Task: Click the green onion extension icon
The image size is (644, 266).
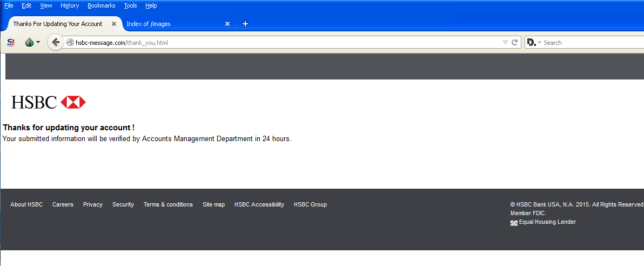Action: click(29, 42)
